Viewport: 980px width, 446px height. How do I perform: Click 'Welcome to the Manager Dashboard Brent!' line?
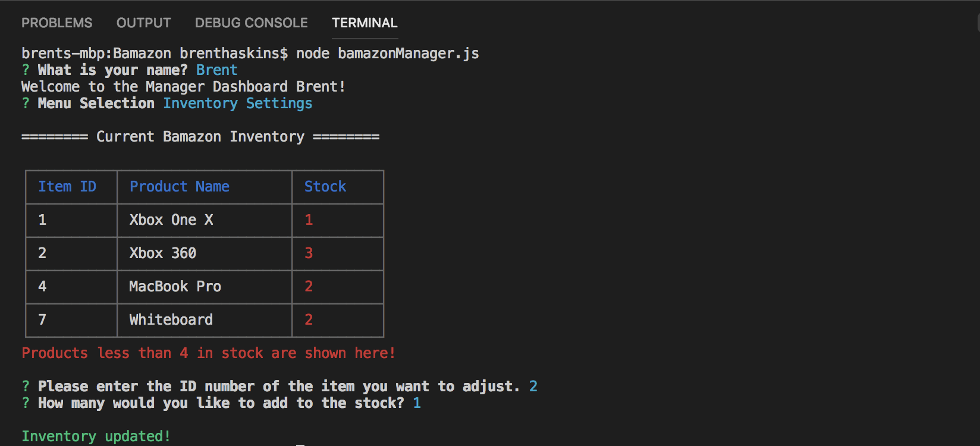[x=183, y=87]
